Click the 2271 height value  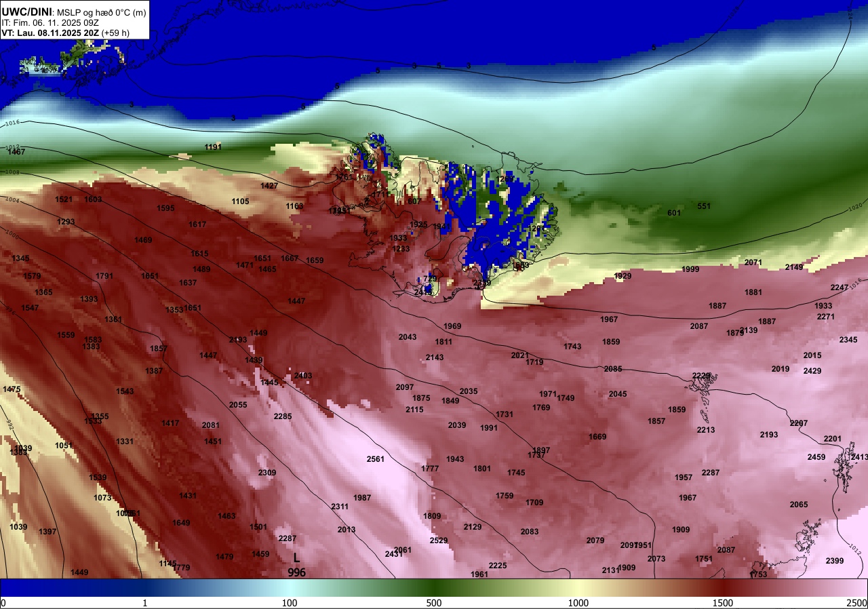click(x=826, y=317)
